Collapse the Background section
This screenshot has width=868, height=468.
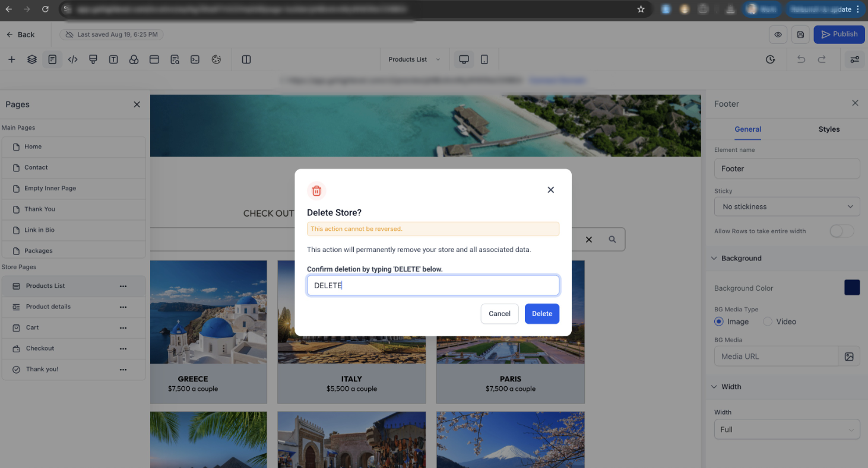[714, 259]
